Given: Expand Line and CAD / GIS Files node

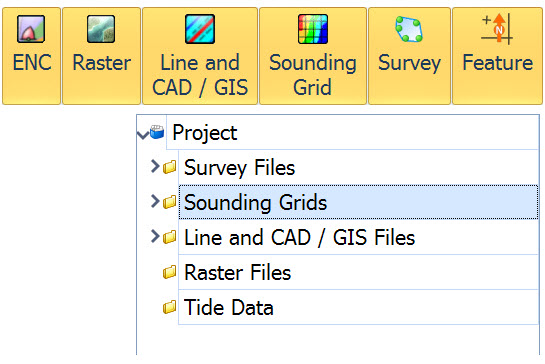Looking at the screenshot, I should point(155,236).
